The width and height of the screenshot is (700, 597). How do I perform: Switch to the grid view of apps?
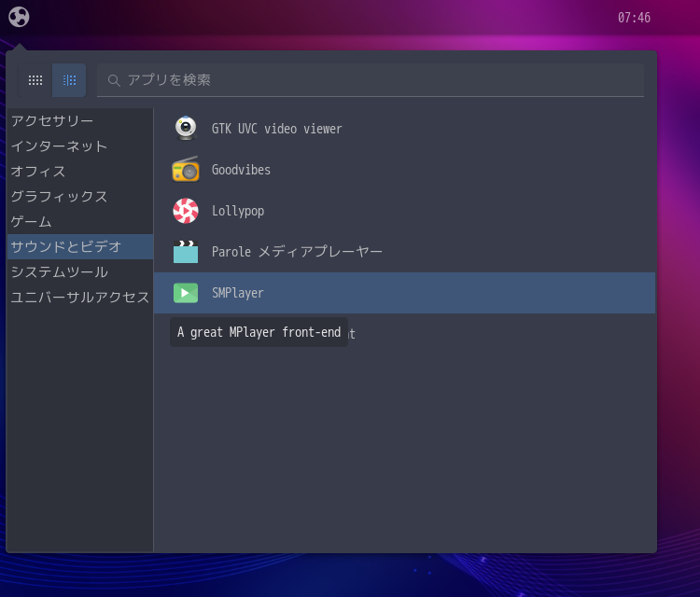coord(35,80)
